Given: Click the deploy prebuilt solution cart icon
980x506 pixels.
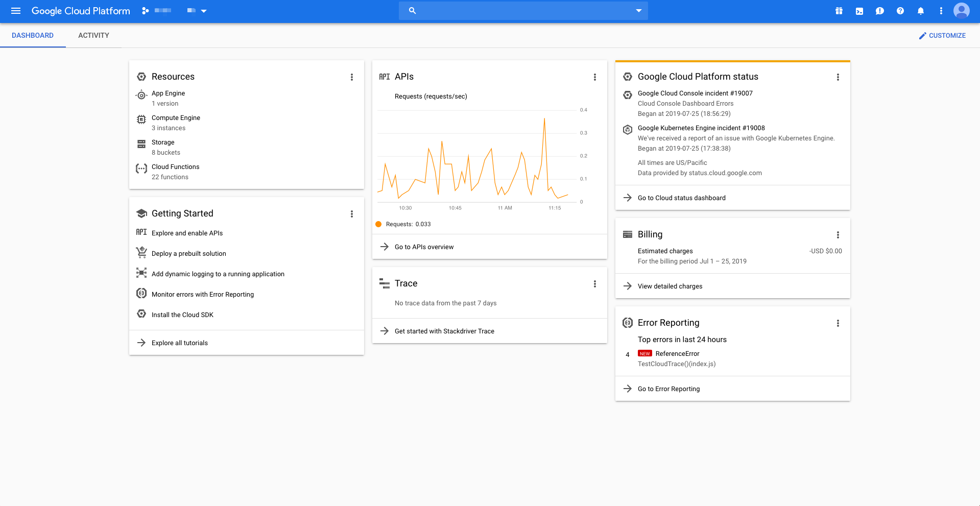Looking at the screenshot, I should (x=141, y=252).
